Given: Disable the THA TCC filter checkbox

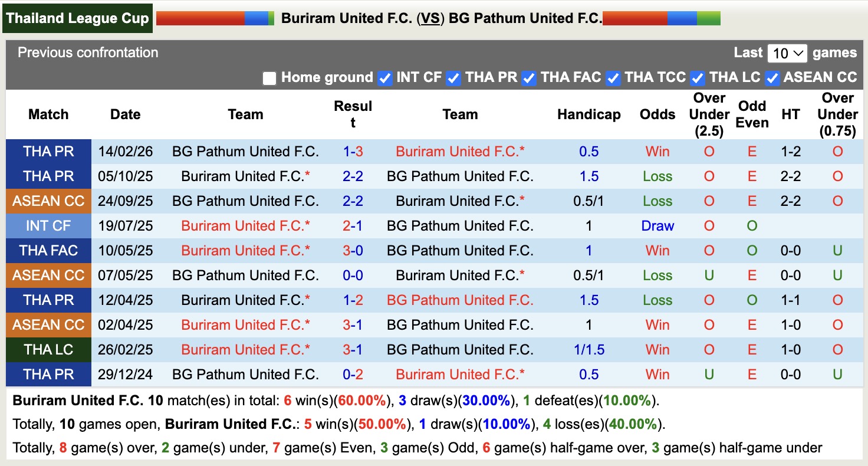Looking at the screenshot, I should coord(613,78).
